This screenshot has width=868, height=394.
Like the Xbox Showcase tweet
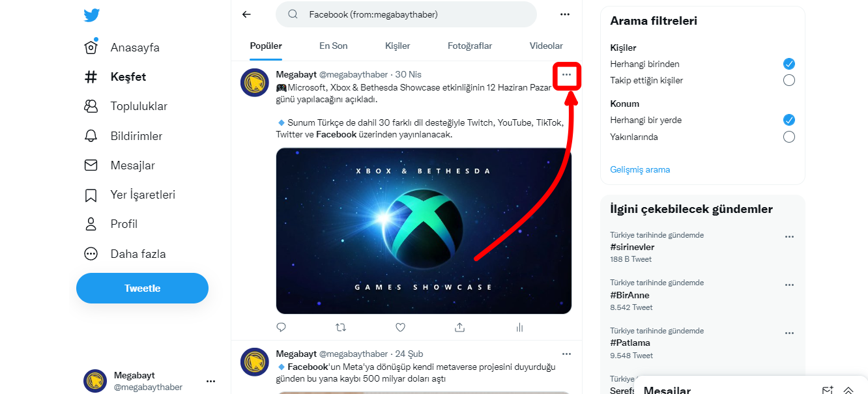point(400,327)
